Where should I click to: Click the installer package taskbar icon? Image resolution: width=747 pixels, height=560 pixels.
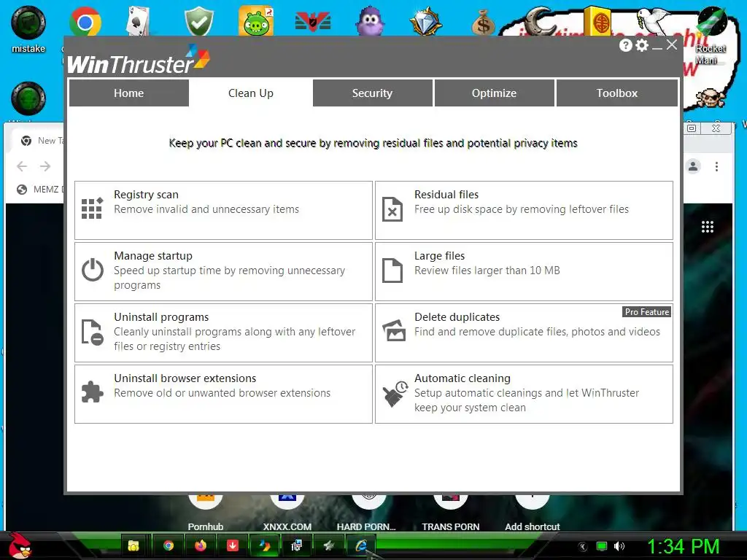[296, 545]
